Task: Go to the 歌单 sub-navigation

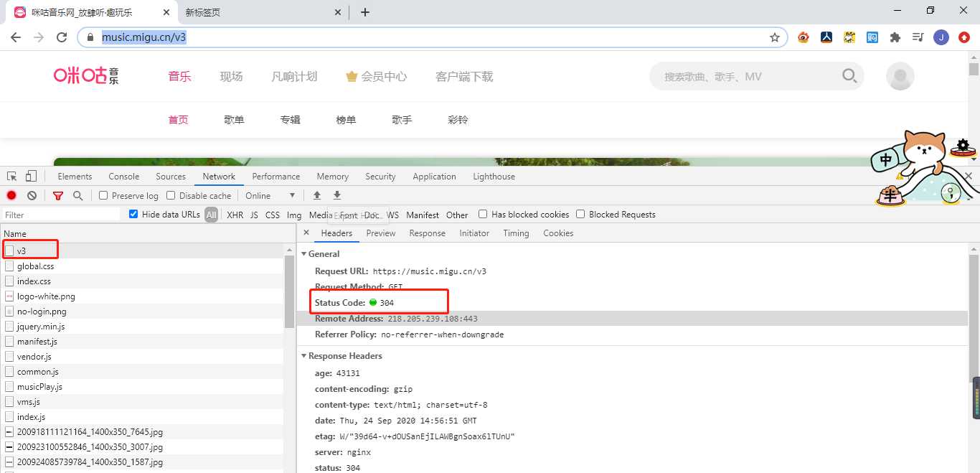Action: tap(234, 120)
